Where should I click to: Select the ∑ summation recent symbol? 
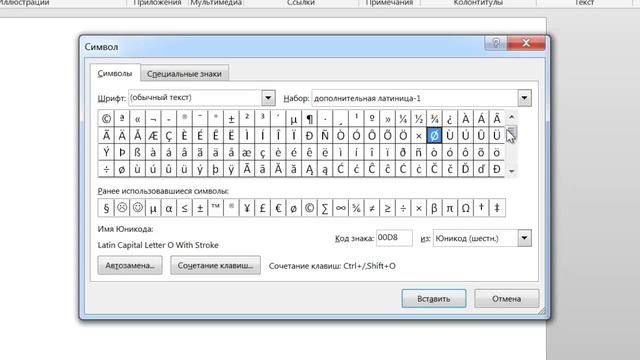click(325, 208)
